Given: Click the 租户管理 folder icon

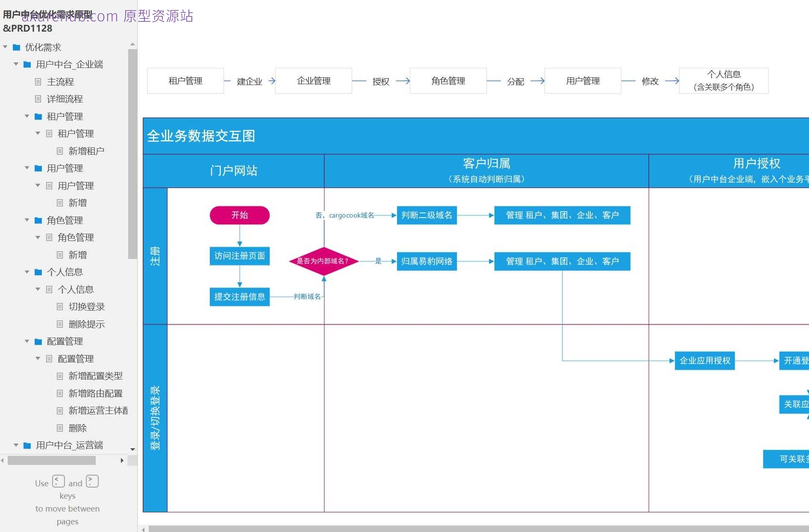Looking at the screenshot, I should 38,116.
